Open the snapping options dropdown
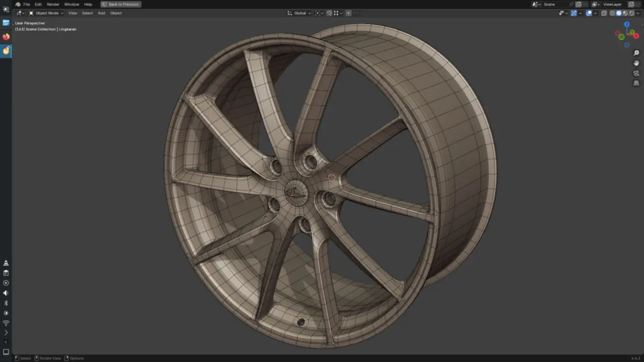This screenshot has width=644, height=362. 338,13
